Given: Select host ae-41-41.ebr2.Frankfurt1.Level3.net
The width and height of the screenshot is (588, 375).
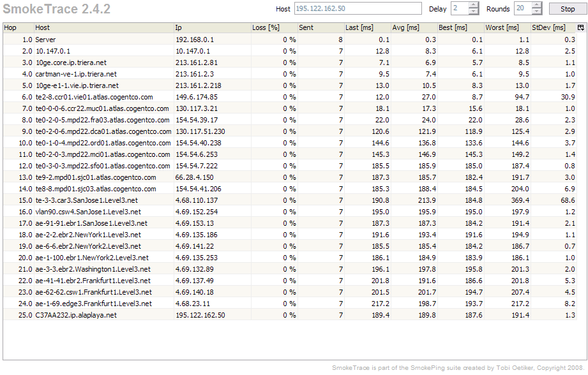Looking at the screenshot, I should 93,281.
